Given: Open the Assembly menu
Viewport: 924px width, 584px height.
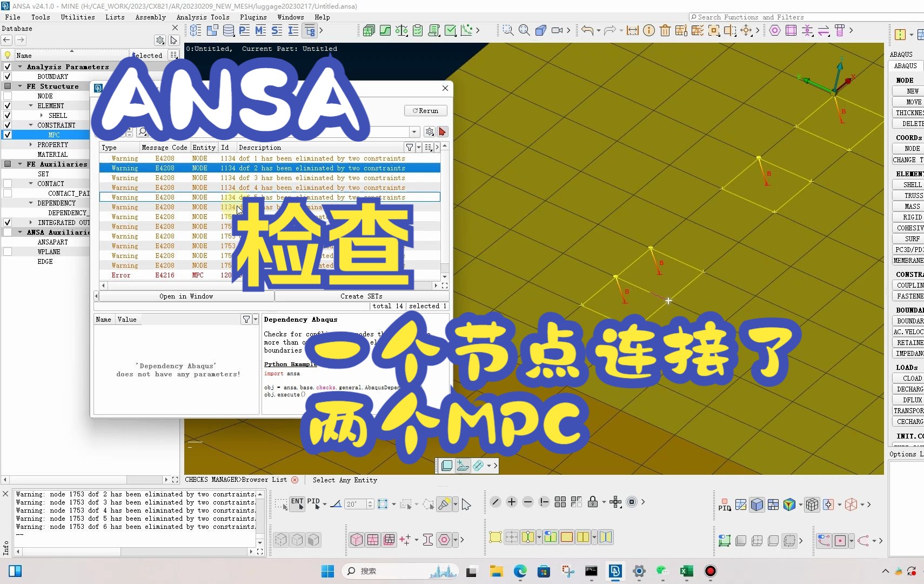Looking at the screenshot, I should coord(150,17).
